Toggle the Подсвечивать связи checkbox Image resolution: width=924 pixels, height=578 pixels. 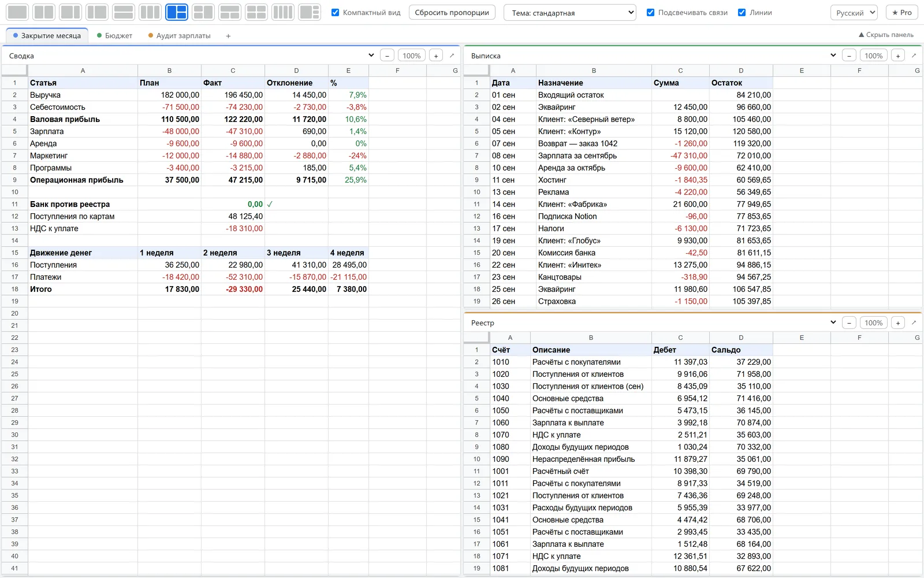pos(650,12)
